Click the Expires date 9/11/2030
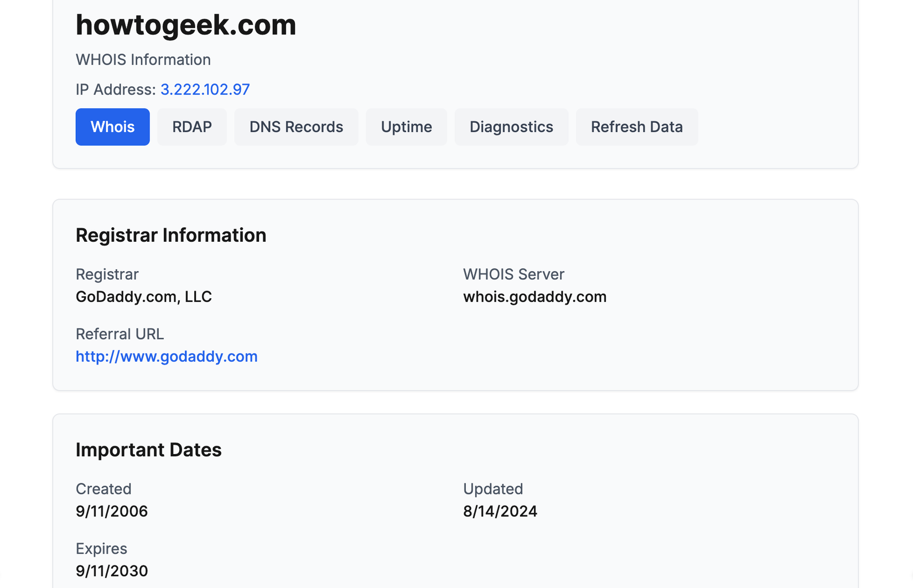The image size is (913, 588). click(112, 570)
